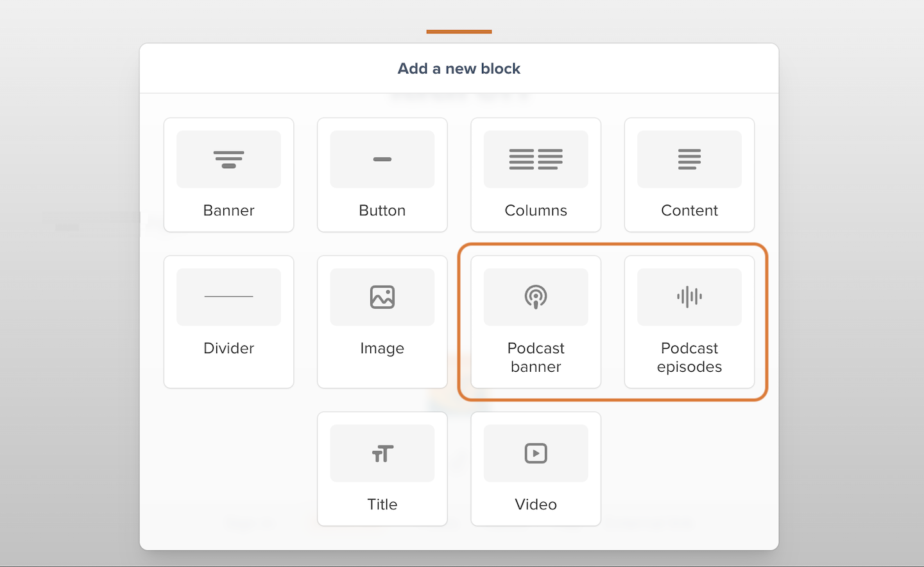Screen dimensions: 924x567
Task: Insert an Image block
Action: point(382,321)
